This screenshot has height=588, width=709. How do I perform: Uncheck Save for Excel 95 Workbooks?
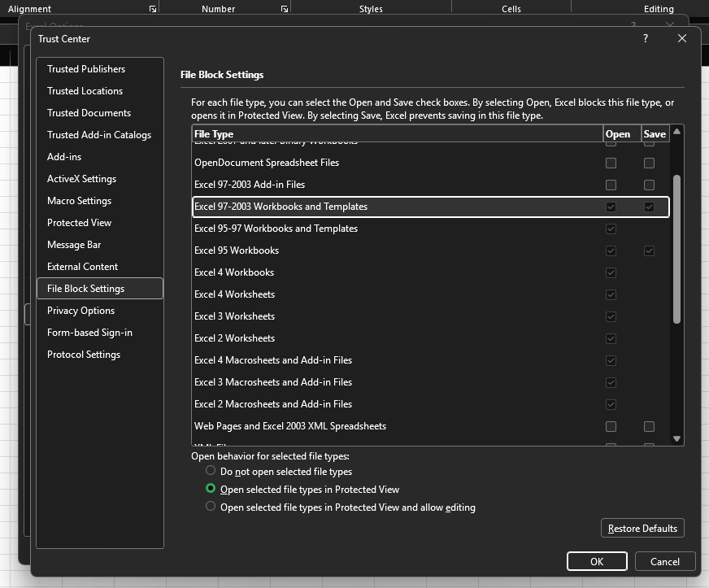(649, 250)
